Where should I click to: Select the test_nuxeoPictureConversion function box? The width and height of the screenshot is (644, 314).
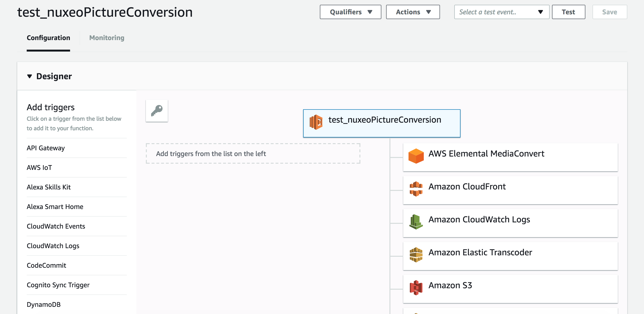tap(382, 123)
